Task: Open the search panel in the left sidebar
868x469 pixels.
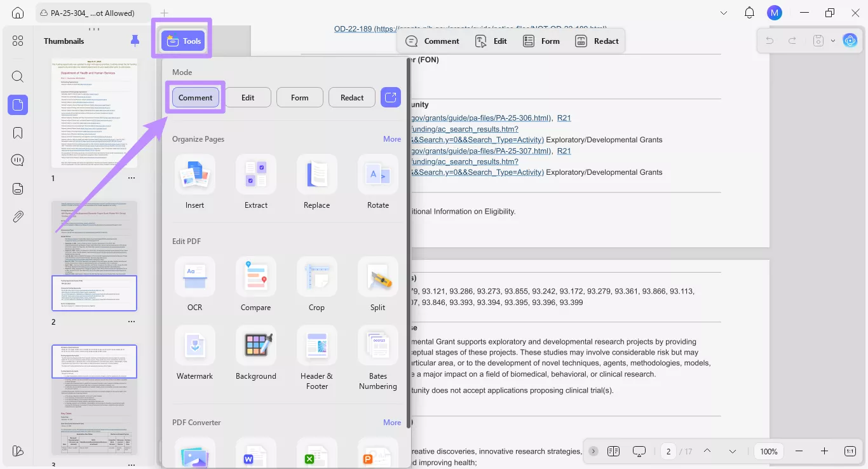Action: click(x=17, y=76)
